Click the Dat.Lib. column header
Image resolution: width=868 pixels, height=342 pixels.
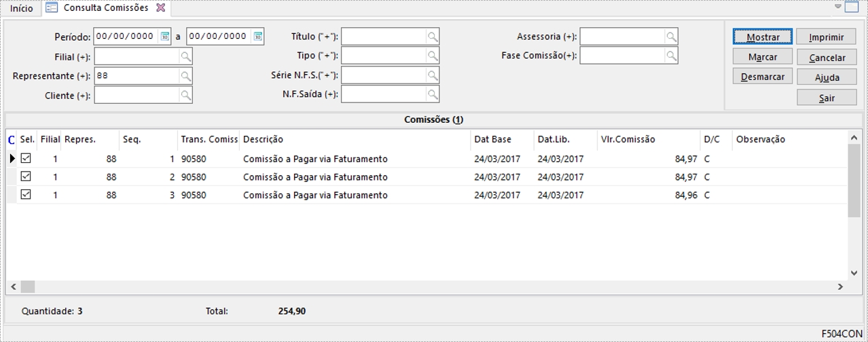[566, 140]
